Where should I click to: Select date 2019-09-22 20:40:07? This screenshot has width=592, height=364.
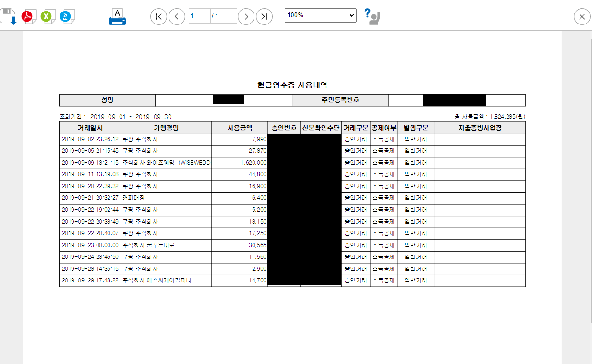[90, 233]
